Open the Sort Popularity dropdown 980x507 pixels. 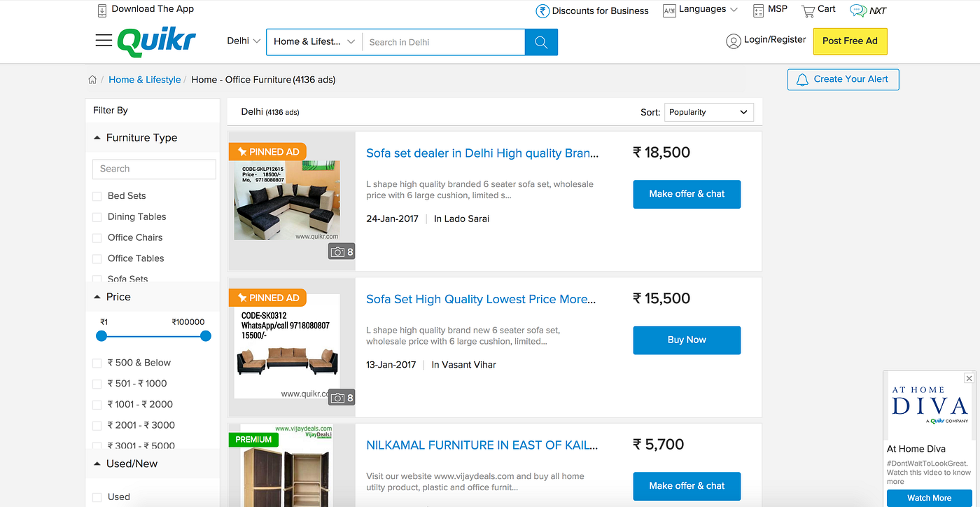(x=708, y=112)
